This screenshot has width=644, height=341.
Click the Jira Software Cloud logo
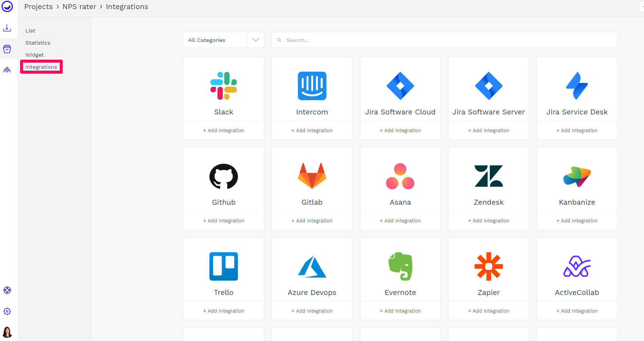click(x=400, y=86)
